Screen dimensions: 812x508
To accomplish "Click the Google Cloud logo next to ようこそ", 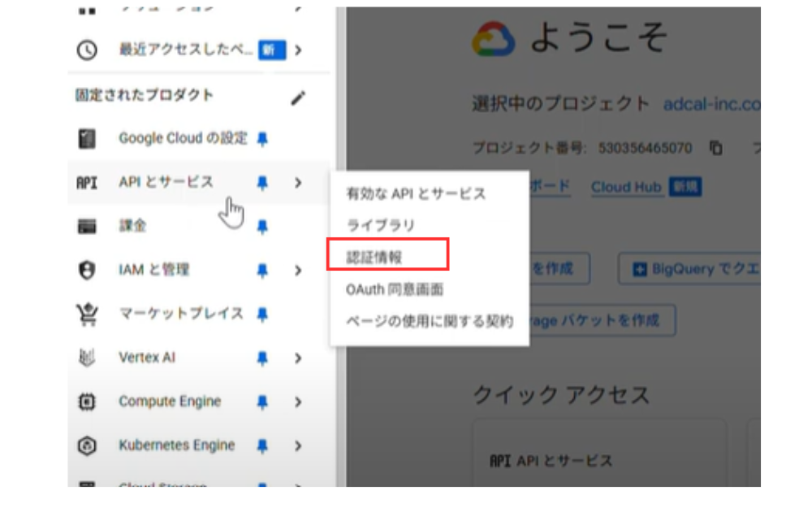I will pos(493,38).
